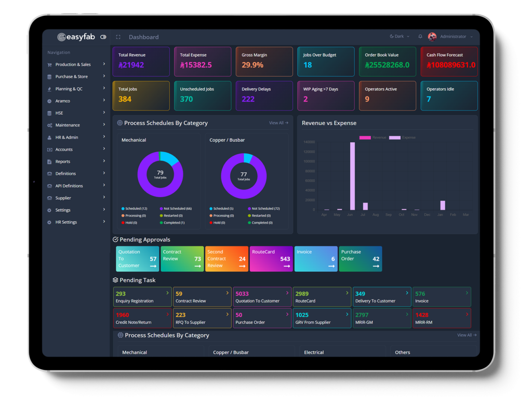The height and width of the screenshot is (397, 532).
Task: Click the Mechanical donut chart
Action: point(160,174)
